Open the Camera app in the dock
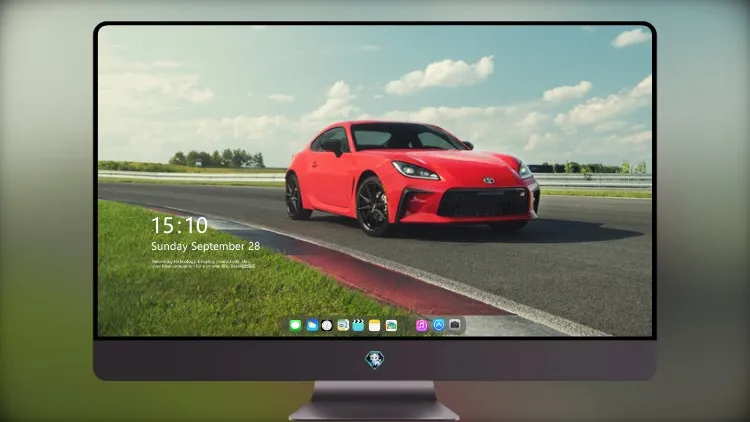The image size is (750, 422). [x=455, y=325]
